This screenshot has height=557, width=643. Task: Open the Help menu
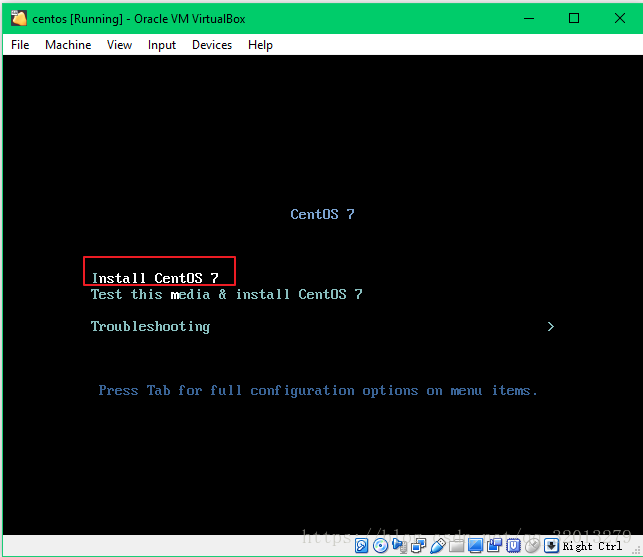click(260, 45)
